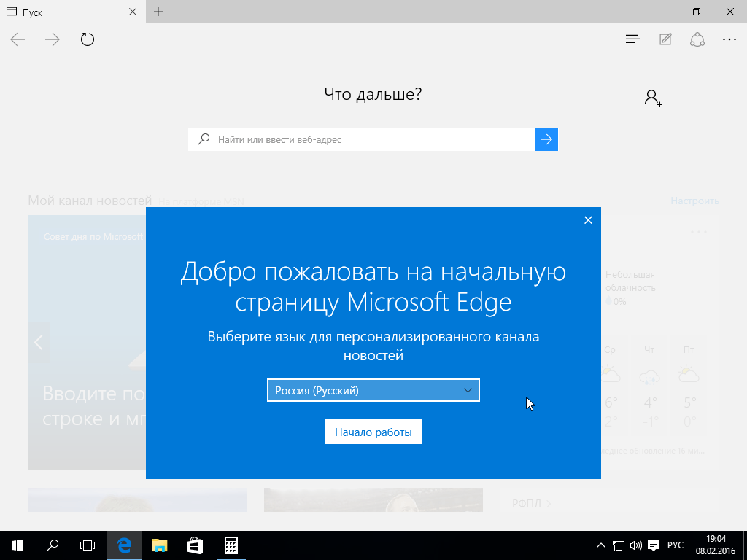Open the Hub icon in toolbar
This screenshot has height=560, width=747.
[x=632, y=39]
